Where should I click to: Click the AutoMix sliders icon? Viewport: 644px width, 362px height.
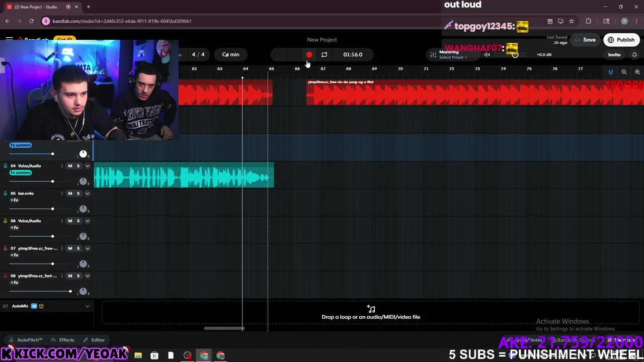(6, 306)
